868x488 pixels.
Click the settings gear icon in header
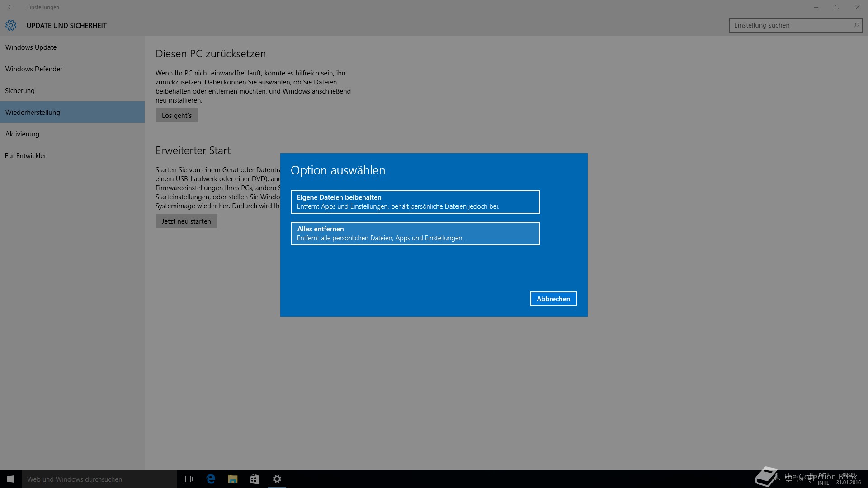(11, 25)
